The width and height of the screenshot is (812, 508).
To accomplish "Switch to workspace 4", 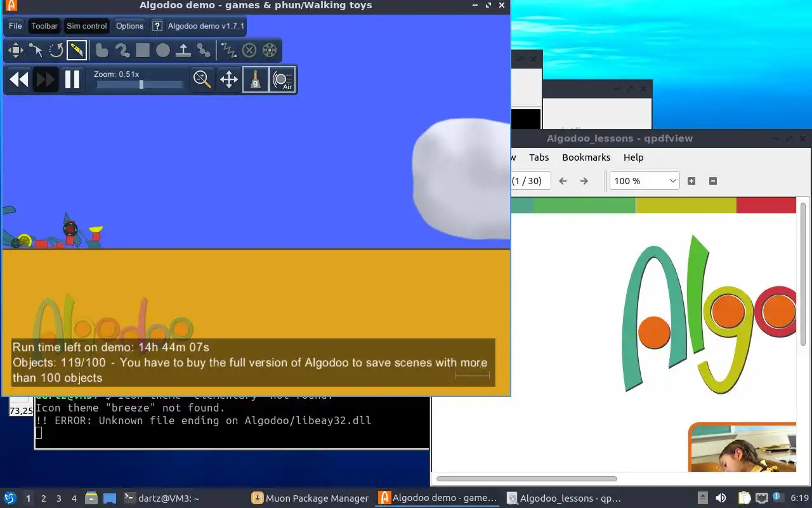I will click(74, 498).
